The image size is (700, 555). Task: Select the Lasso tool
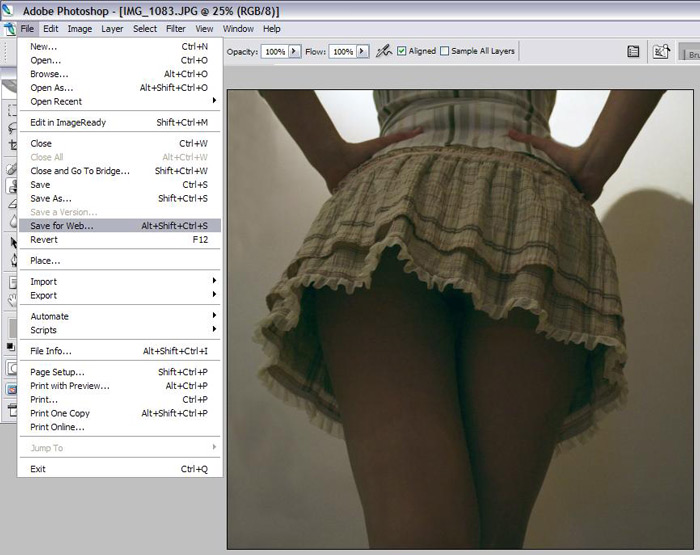10,128
